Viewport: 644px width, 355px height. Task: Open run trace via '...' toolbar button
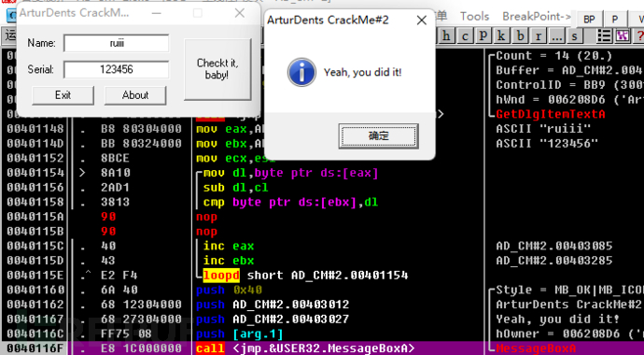pyautogui.click(x=557, y=36)
